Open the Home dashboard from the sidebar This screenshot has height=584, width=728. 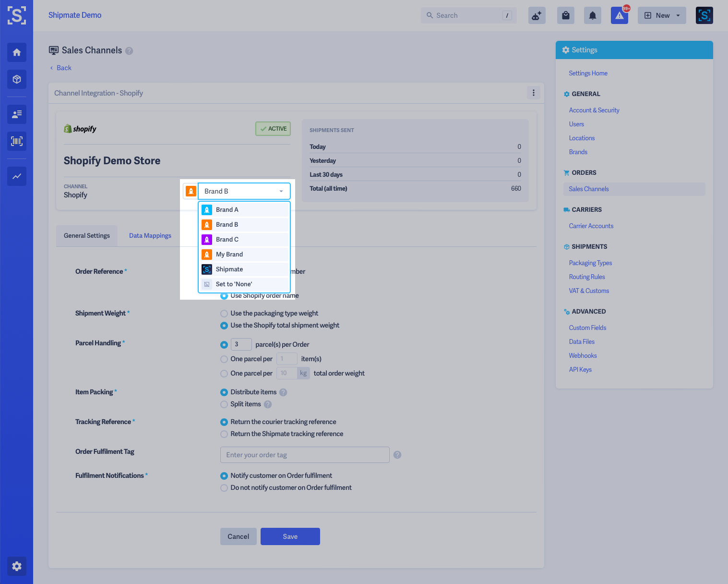pyautogui.click(x=16, y=52)
